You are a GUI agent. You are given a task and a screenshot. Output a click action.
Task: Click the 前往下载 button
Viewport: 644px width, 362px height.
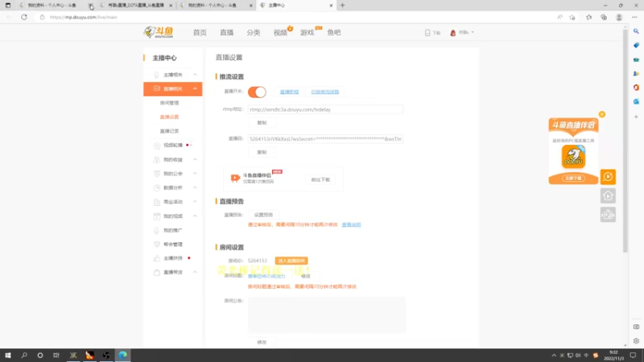[x=320, y=179]
